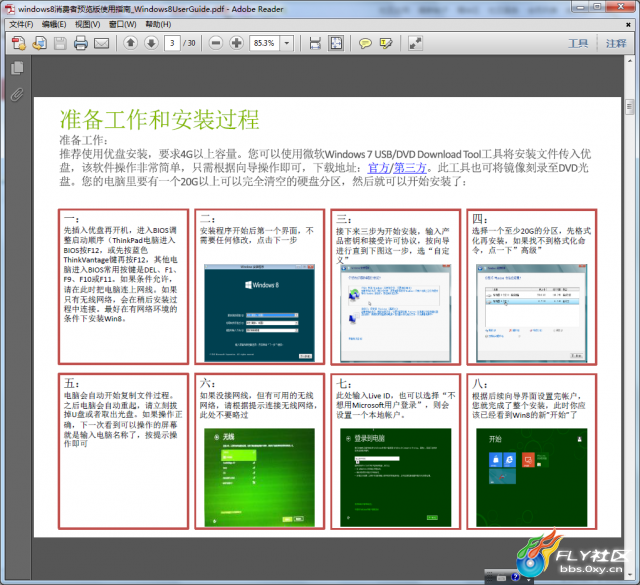
Task: Show attachments paperclip panel icon
Action: click(17, 95)
